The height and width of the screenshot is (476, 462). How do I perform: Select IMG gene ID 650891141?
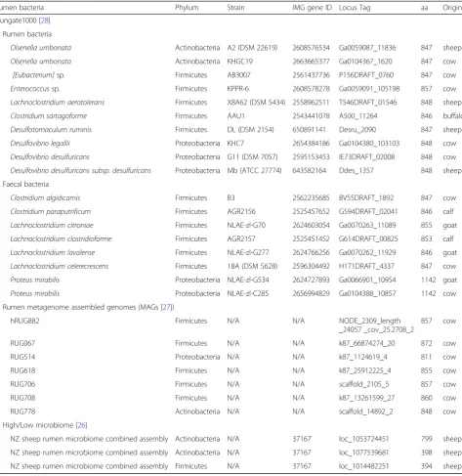point(309,130)
